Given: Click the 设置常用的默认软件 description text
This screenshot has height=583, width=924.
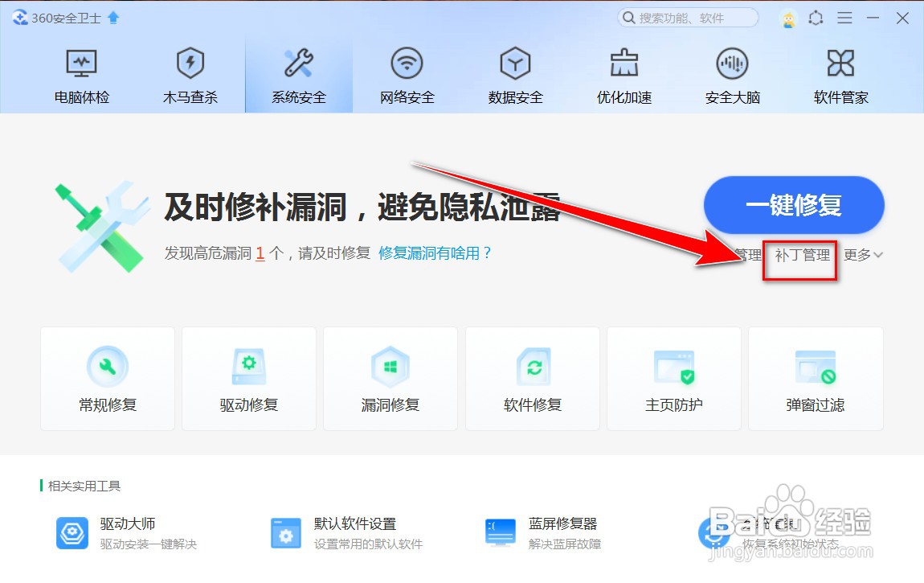Looking at the screenshot, I should click(x=368, y=544).
